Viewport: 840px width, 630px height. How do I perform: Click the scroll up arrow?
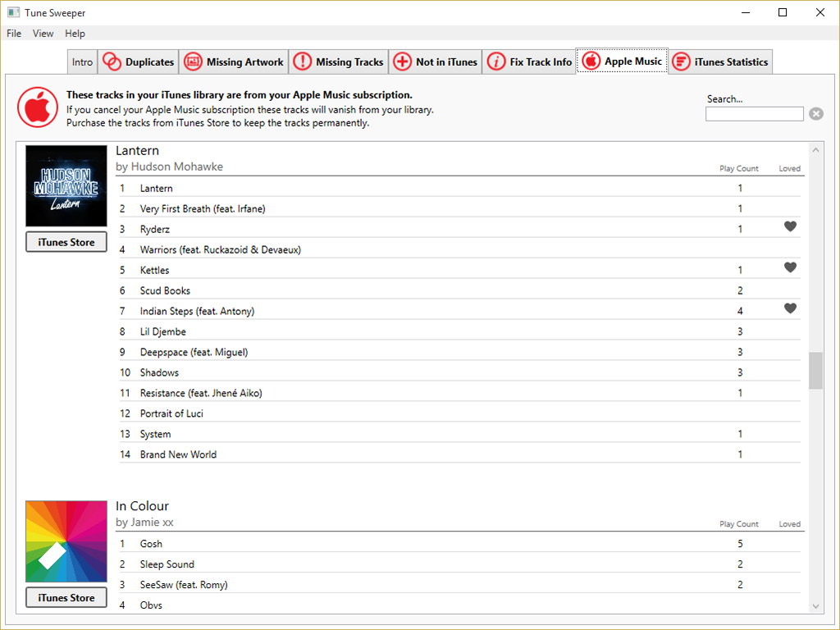[x=816, y=150]
